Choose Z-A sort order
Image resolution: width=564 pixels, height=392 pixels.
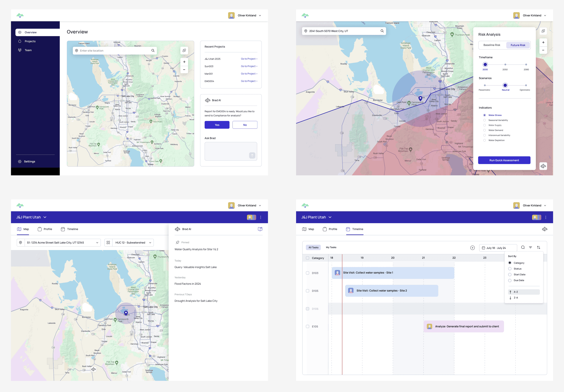524,298
